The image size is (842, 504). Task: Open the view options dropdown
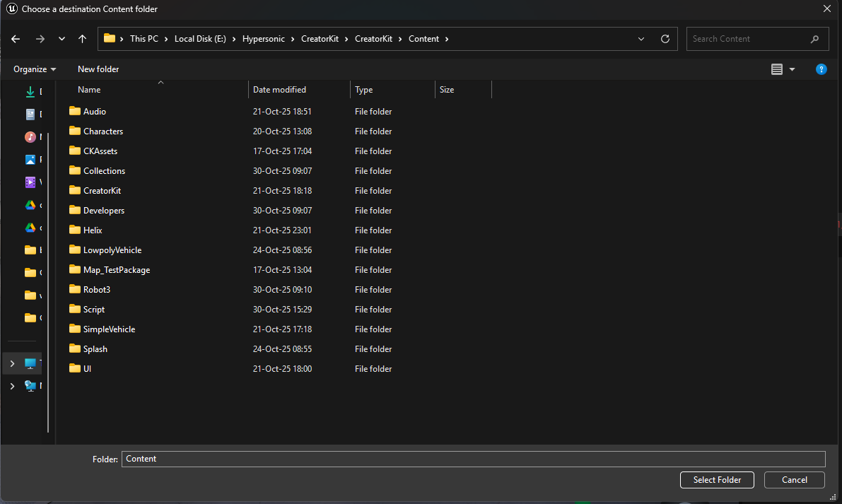click(792, 69)
